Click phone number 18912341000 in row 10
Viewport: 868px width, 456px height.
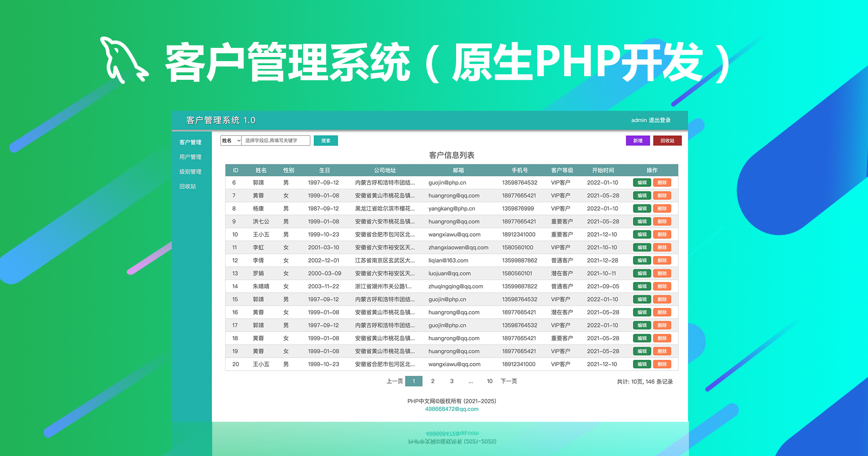(x=519, y=234)
